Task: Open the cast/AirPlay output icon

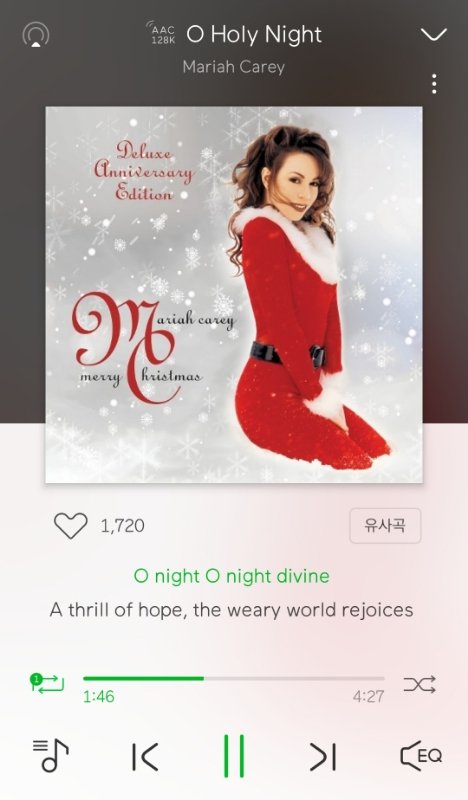Action: [x=36, y=35]
